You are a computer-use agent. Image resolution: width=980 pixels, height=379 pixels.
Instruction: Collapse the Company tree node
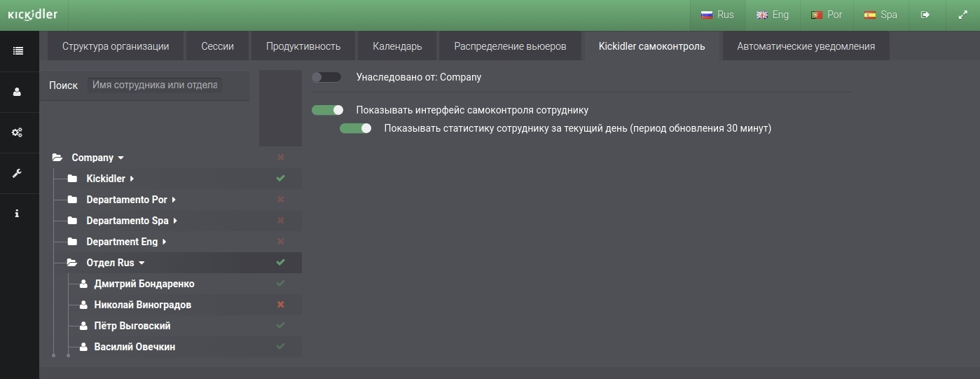[x=120, y=158]
